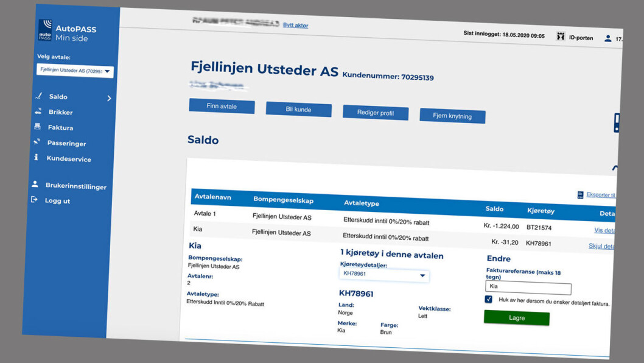Screen dimensions: 644x363
Task: Click the Kjøretøy column header
Action: click(x=541, y=211)
